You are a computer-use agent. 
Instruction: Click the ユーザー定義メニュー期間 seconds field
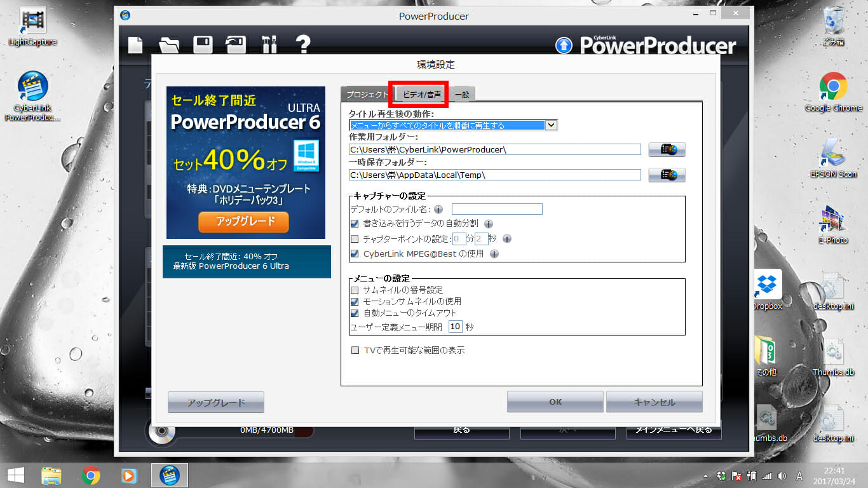[455, 327]
